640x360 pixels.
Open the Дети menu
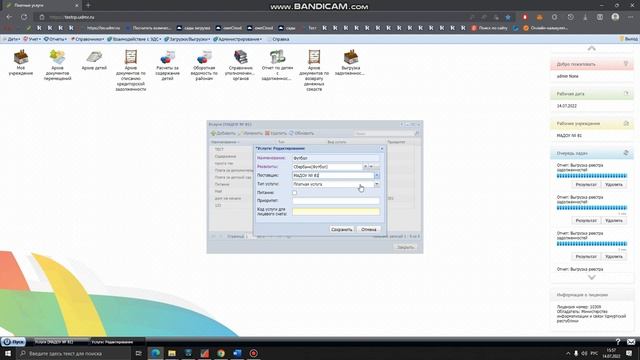pyautogui.click(x=11, y=39)
